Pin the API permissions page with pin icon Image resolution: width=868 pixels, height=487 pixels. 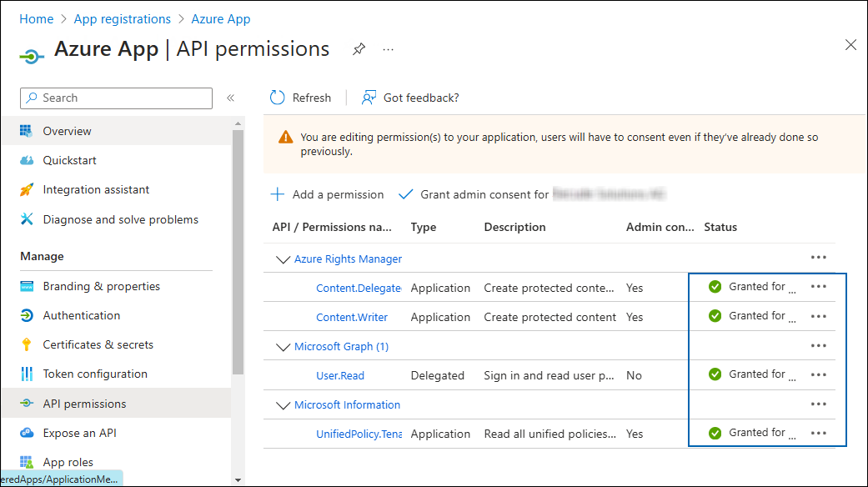click(359, 49)
